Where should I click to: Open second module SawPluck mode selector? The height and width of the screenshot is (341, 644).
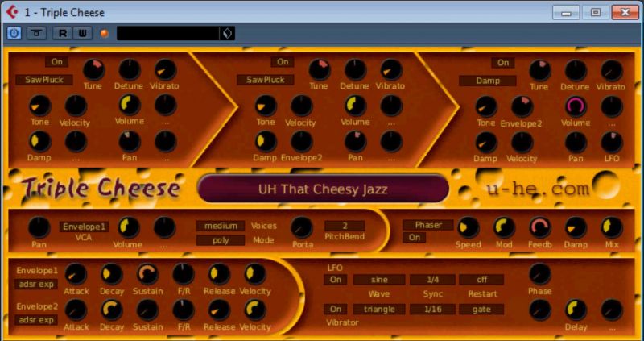pos(266,80)
